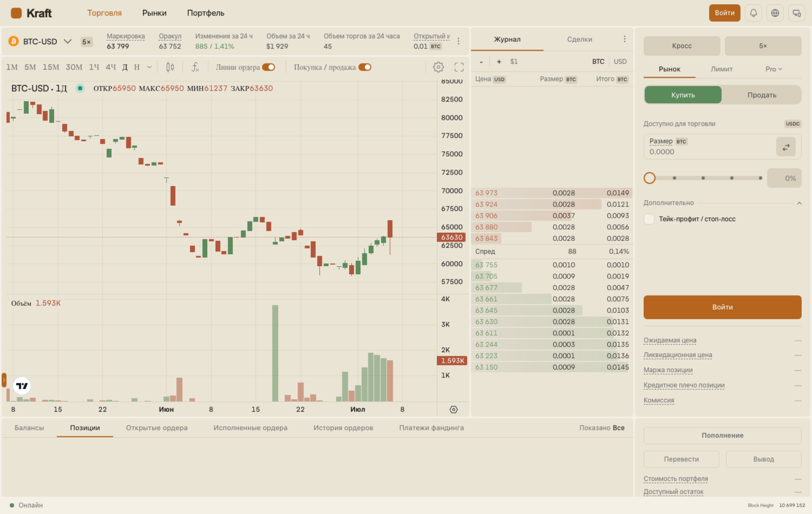Click the Online status indicator
This screenshot has width=812, height=514.
26,505
